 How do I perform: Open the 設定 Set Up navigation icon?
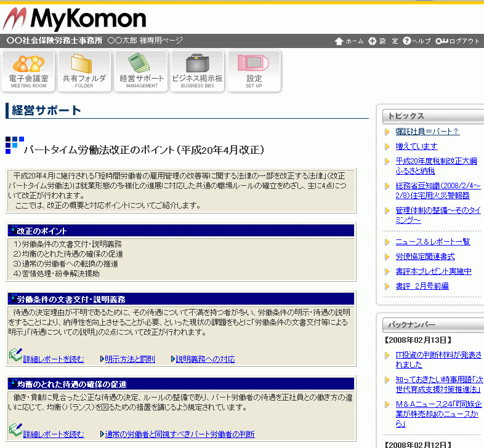(254, 71)
